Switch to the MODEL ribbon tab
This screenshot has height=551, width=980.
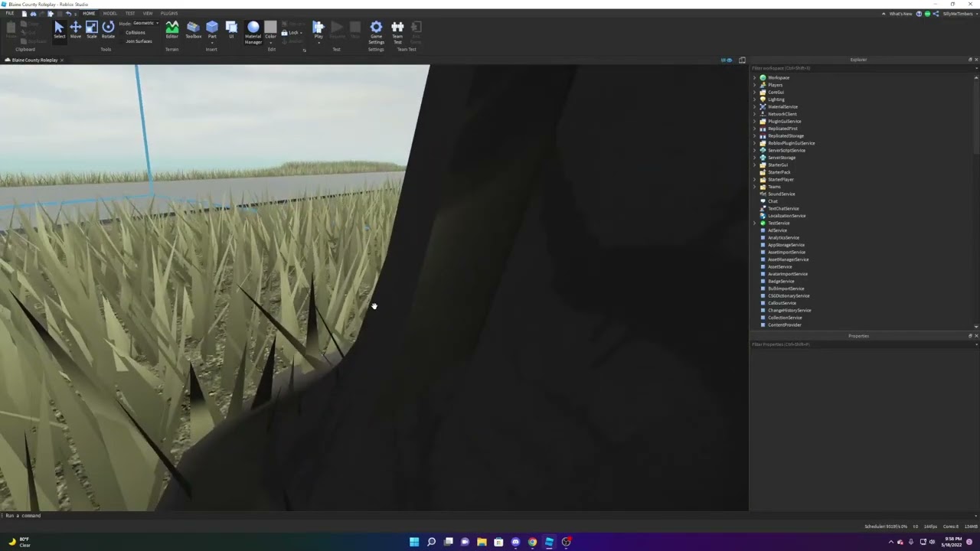[110, 13]
